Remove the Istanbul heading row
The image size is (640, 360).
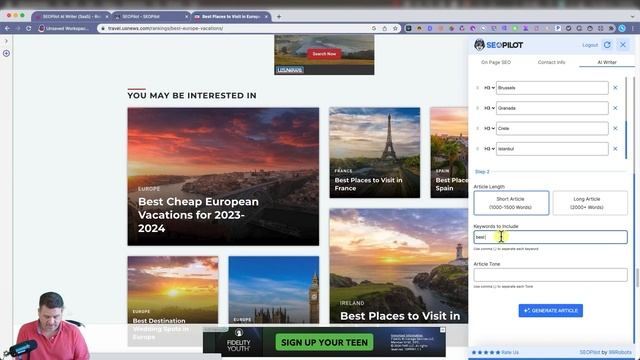click(x=615, y=149)
